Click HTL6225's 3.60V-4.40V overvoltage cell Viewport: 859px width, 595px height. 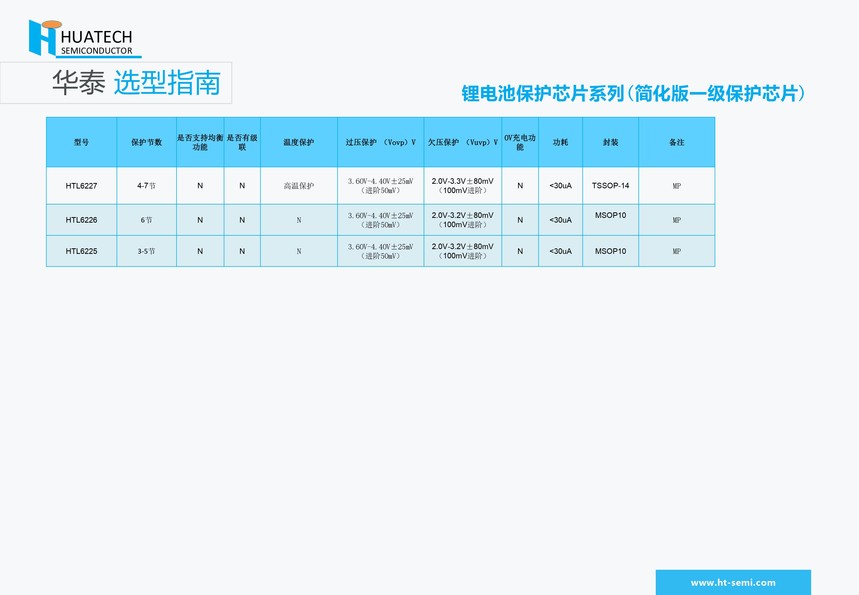(381, 251)
